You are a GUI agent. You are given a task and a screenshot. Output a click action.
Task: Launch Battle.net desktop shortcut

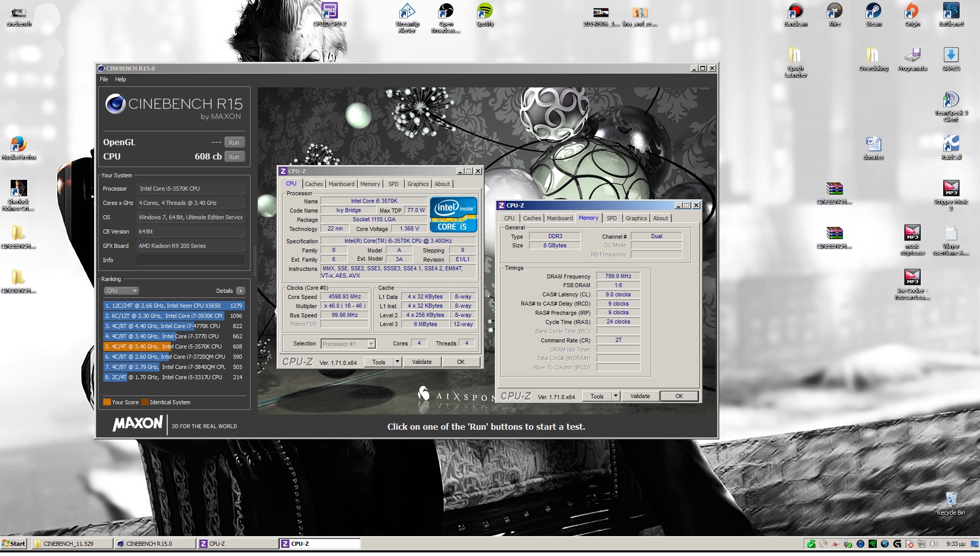tap(951, 15)
